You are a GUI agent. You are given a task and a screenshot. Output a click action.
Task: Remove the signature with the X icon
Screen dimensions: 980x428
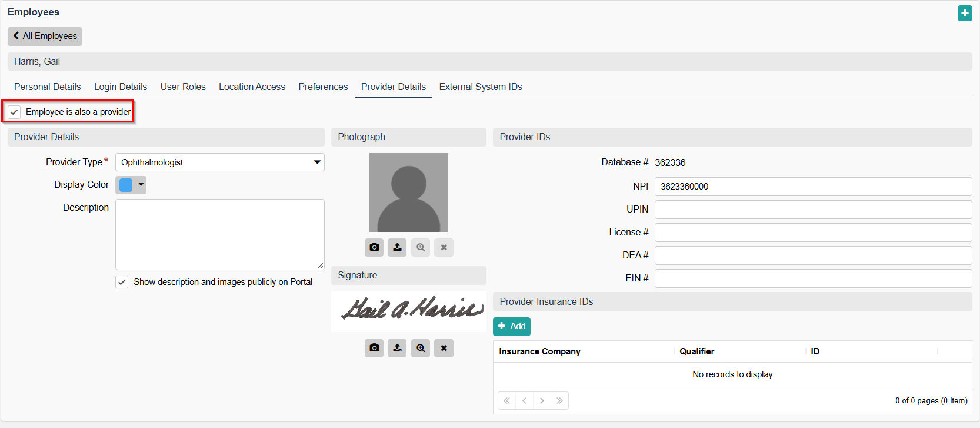coord(444,348)
